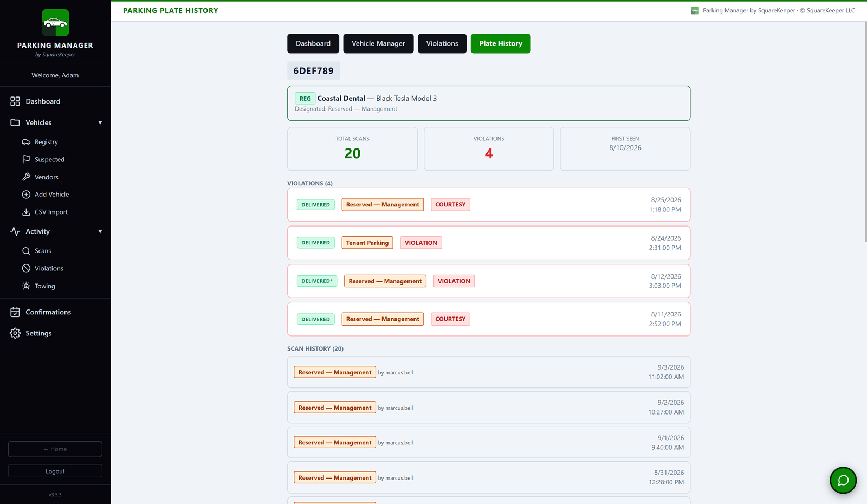Collapse the Activity section arrow
Viewport: 867px width, 504px height.
tap(100, 231)
